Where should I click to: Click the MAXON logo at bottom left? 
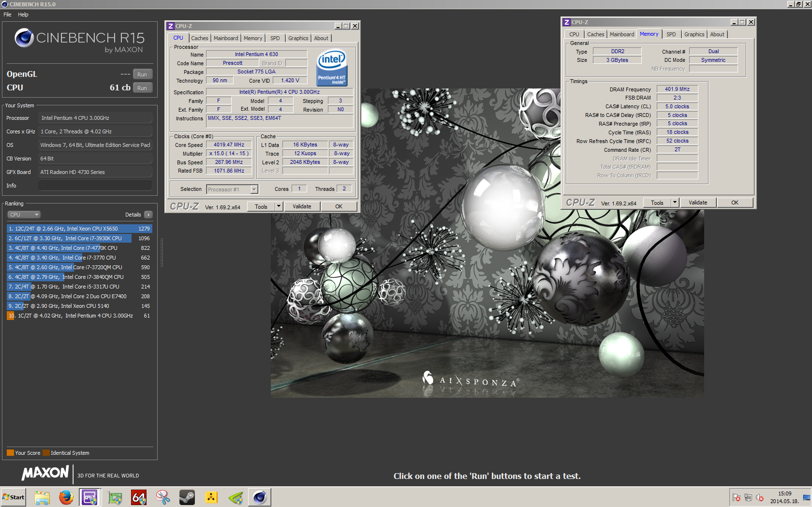(x=45, y=473)
